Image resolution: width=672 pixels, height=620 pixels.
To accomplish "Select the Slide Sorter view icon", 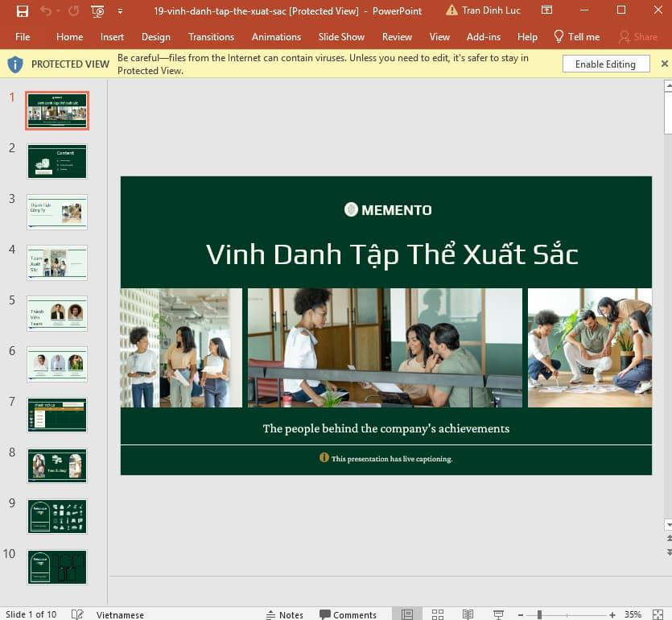I will (438, 614).
